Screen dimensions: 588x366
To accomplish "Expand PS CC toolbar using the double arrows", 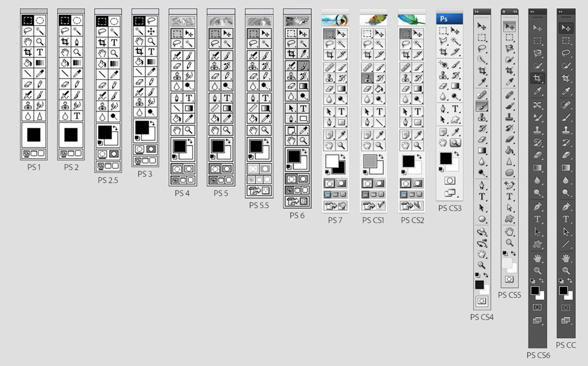I will tap(561, 11).
